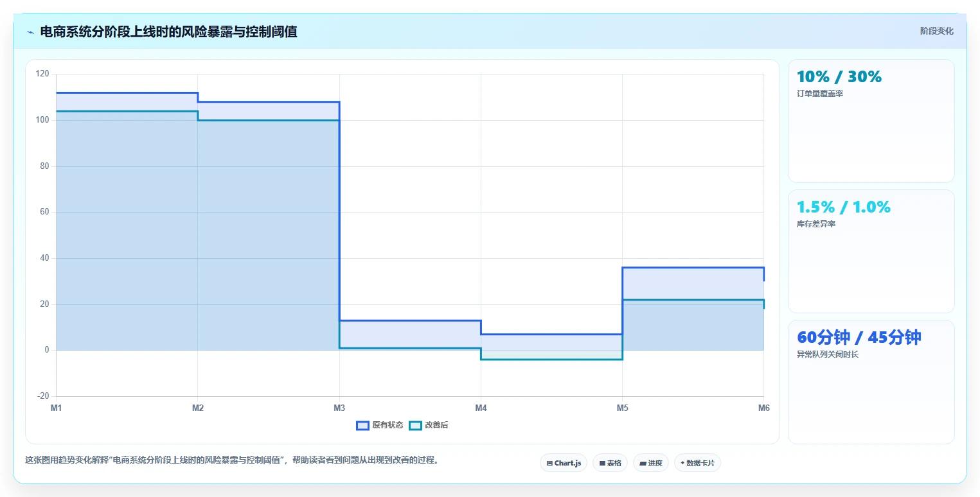Click the M4 x-axis label
Viewport: 980px width, 497px height.
click(x=481, y=408)
